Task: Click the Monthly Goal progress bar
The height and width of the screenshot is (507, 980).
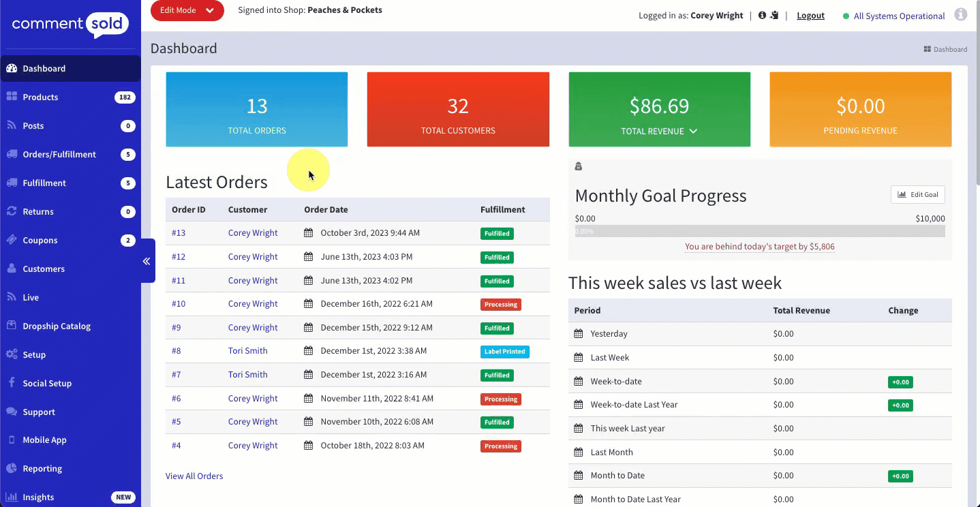Action: point(760,231)
